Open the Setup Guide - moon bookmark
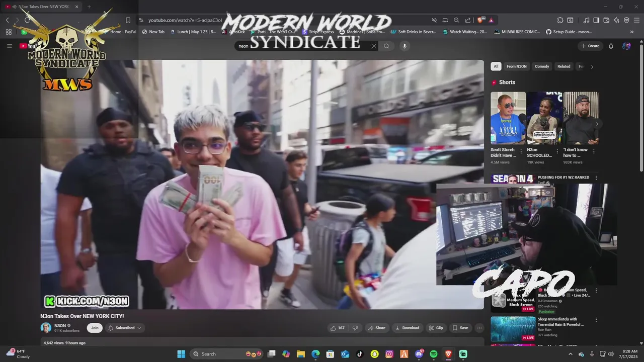 569,32
